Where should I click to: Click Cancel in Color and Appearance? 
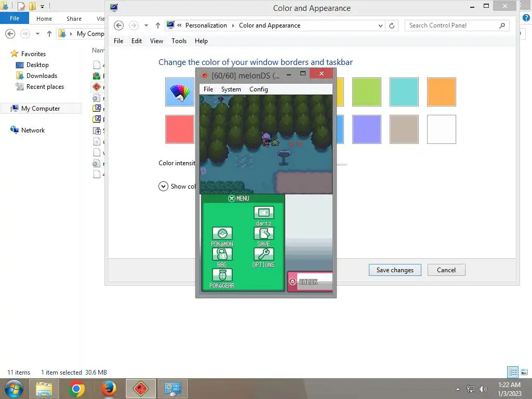(x=446, y=270)
